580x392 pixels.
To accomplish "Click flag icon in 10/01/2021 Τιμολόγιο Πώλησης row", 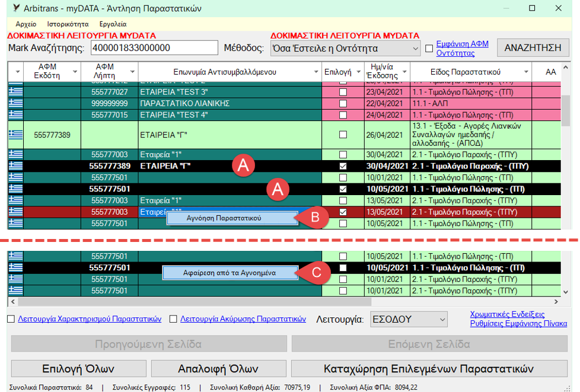I will [15, 177].
